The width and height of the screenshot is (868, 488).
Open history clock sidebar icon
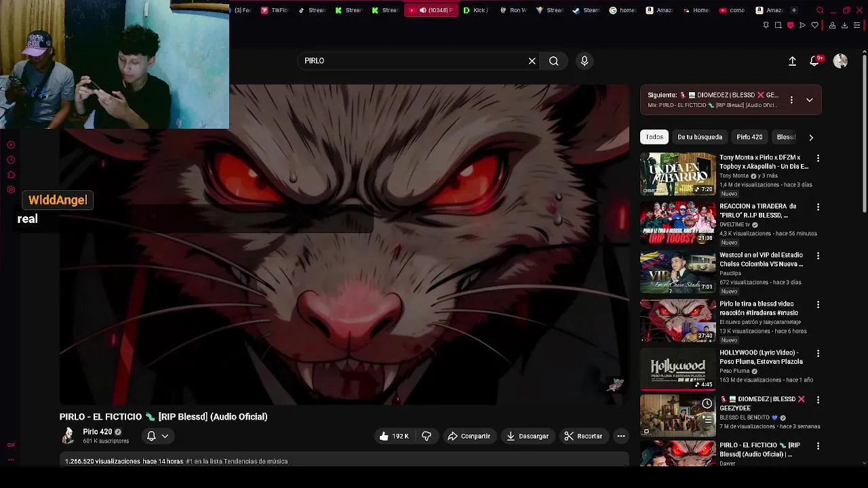[x=11, y=160]
